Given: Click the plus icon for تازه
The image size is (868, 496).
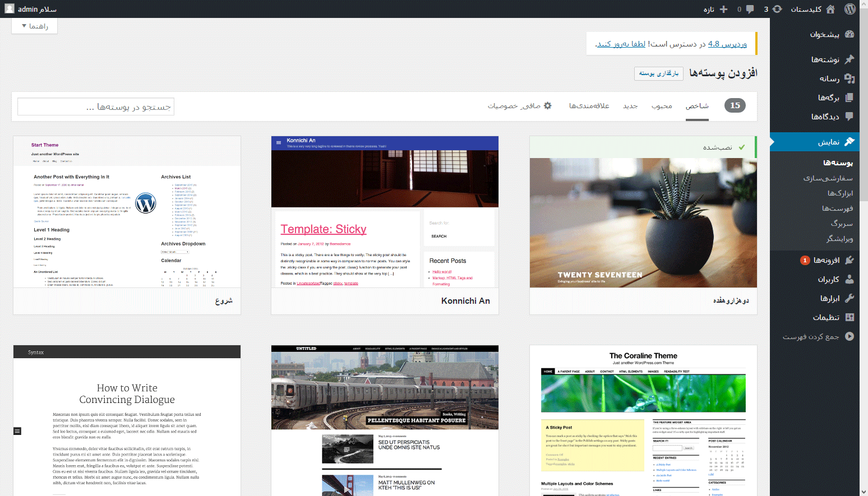Looking at the screenshot, I should click(x=723, y=9).
